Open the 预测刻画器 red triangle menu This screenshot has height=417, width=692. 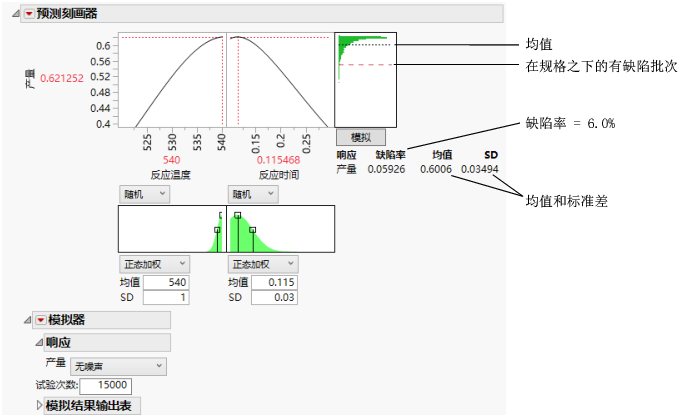pos(29,14)
